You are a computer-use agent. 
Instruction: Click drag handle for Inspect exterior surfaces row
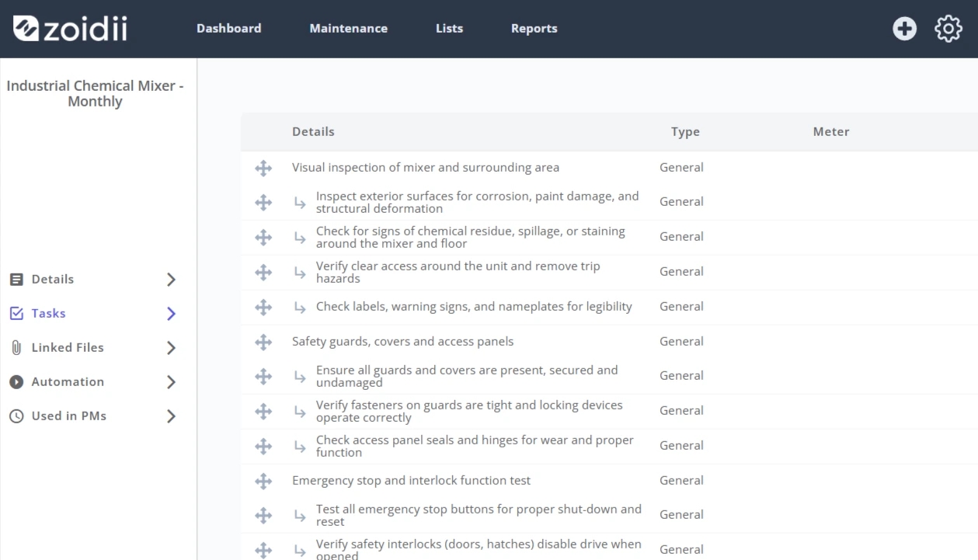pyautogui.click(x=263, y=203)
